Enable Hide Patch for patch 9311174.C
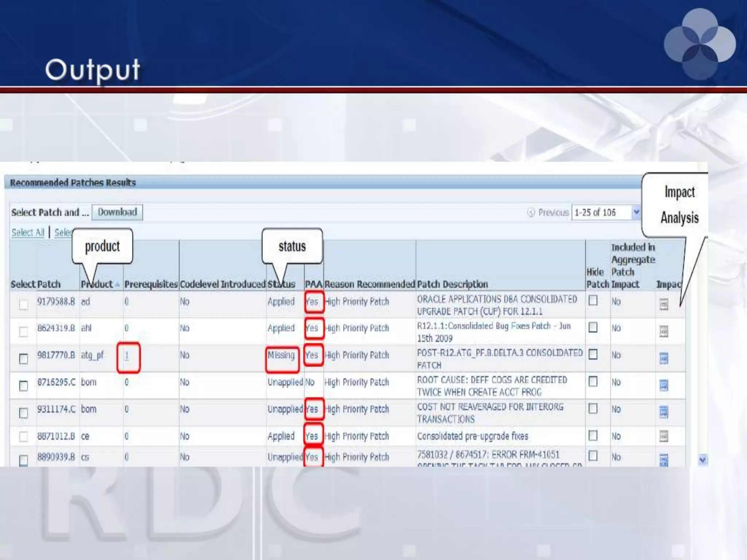Viewport: 747px width, 560px height. [x=593, y=408]
